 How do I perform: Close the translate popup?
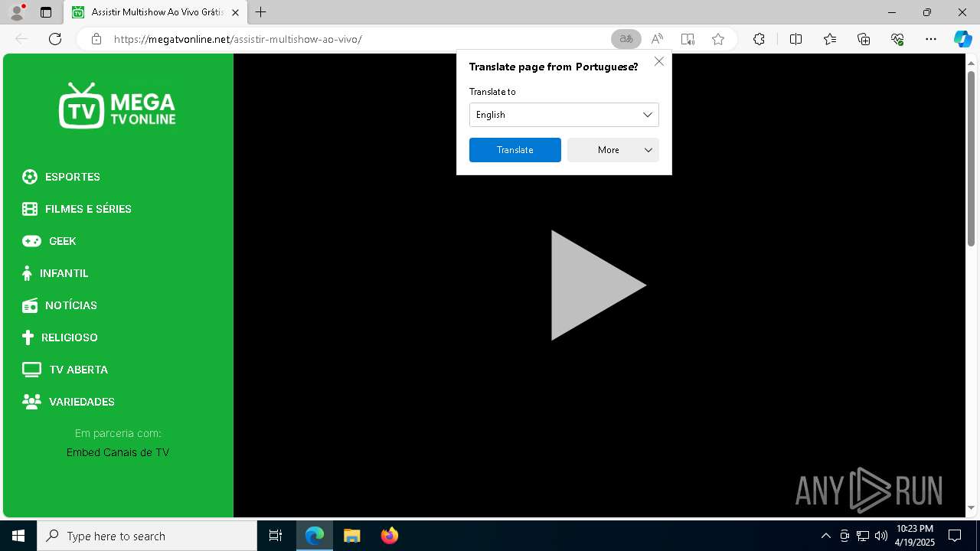coord(659,61)
